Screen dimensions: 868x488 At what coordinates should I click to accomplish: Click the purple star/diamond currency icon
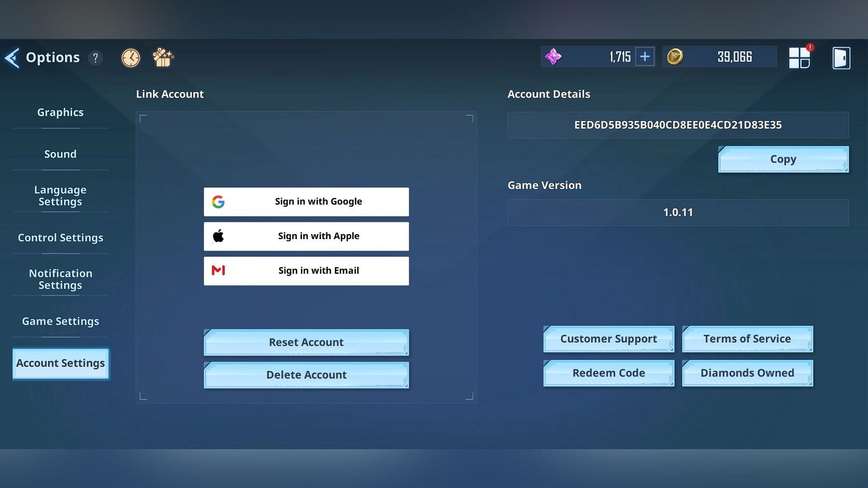(553, 56)
